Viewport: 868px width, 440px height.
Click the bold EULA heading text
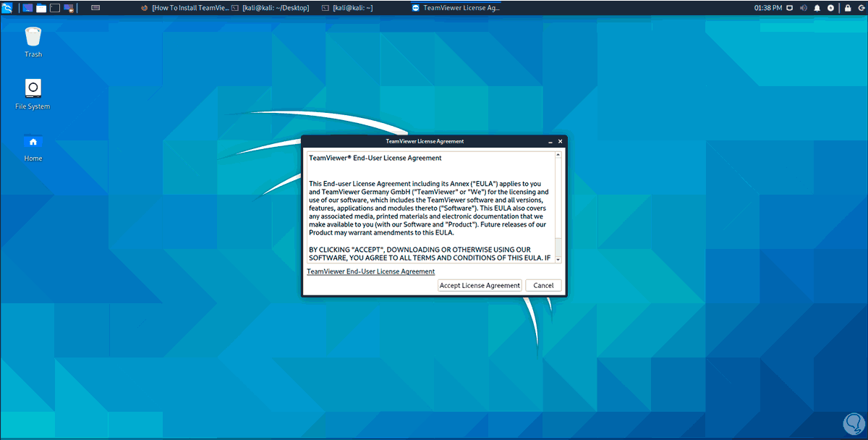pos(375,158)
